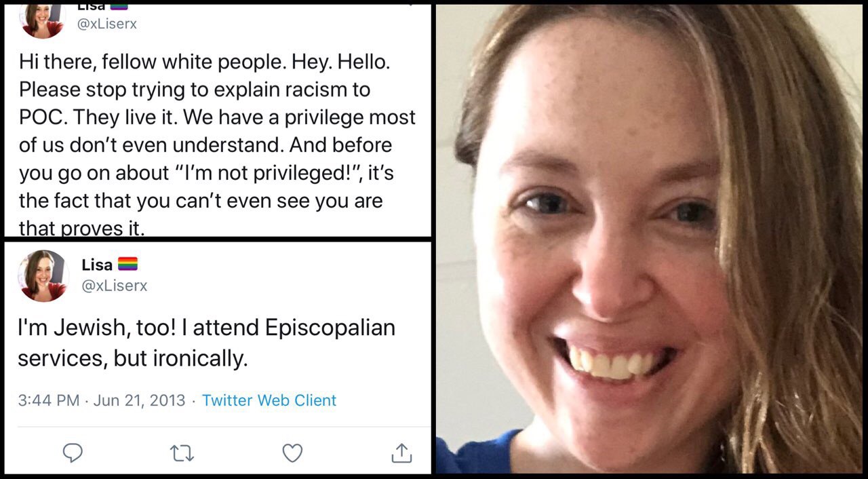Like the tweet with heart icon

292,453
